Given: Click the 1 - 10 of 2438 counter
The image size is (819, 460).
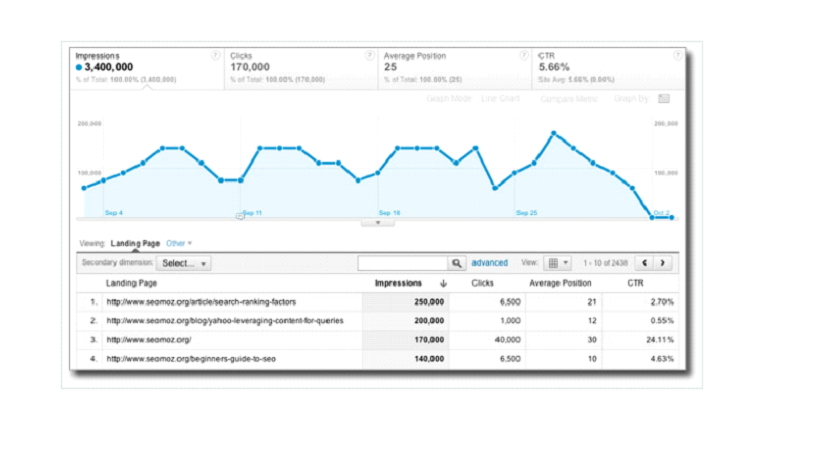Looking at the screenshot, I should pos(605,263).
